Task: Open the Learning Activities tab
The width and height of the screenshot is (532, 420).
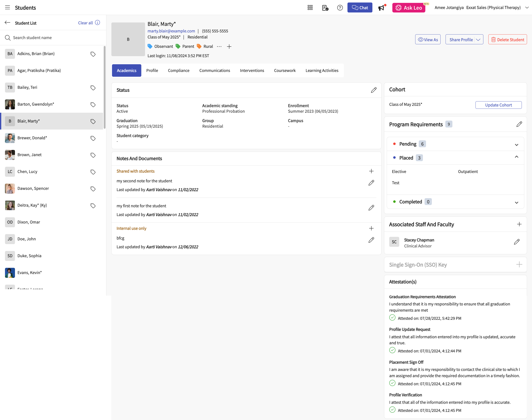Action: [x=322, y=70]
